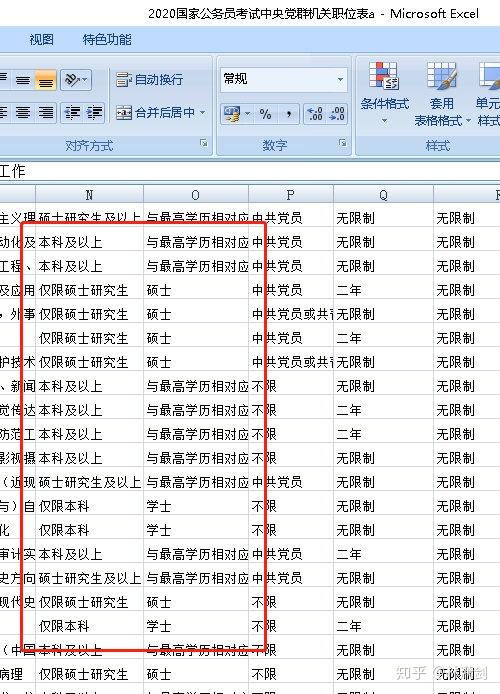Click 合并后居中 merge and center

[x=156, y=113]
